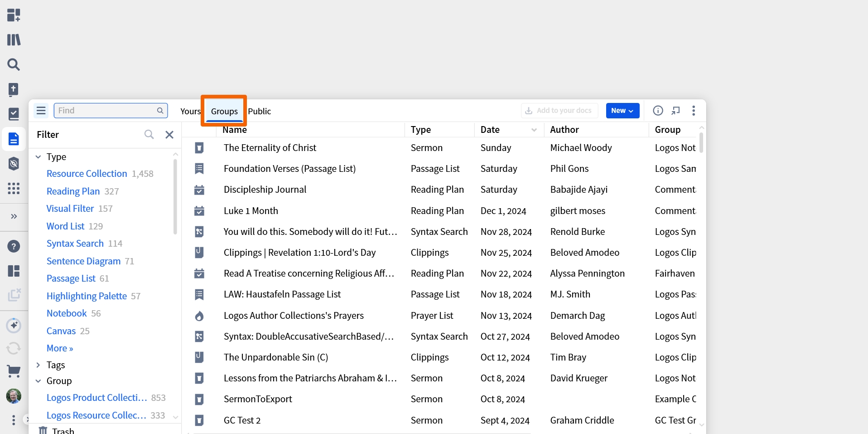The height and width of the screenshot is (434, 868).
Task: Click the Search magnifier in the left sidebar
Action: (14, 64)
